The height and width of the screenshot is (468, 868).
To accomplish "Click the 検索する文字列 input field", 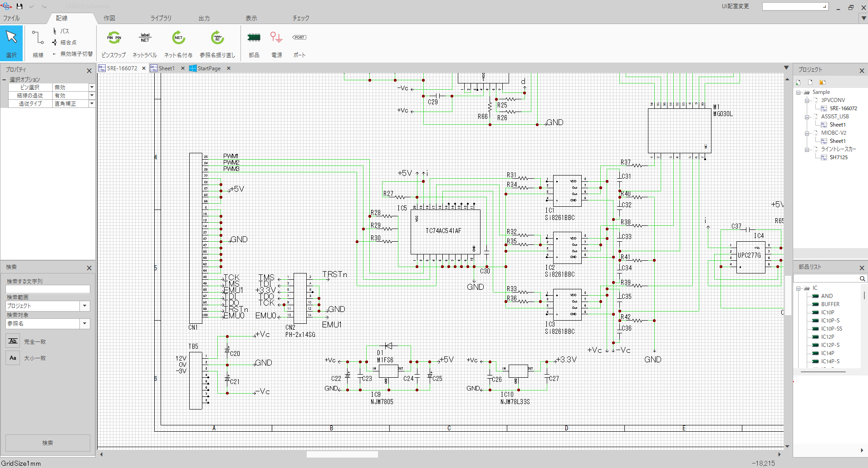I will click(48, 289).
